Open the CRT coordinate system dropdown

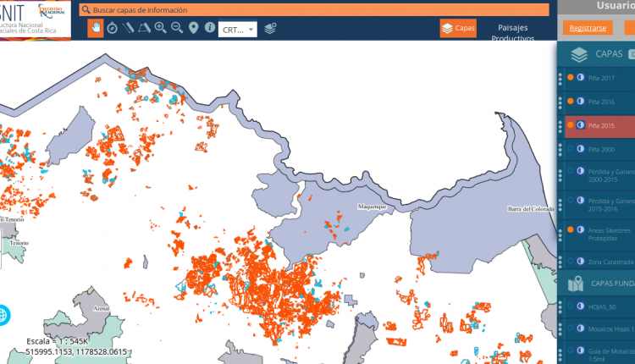pyautogui.click(x=237, y=29)
